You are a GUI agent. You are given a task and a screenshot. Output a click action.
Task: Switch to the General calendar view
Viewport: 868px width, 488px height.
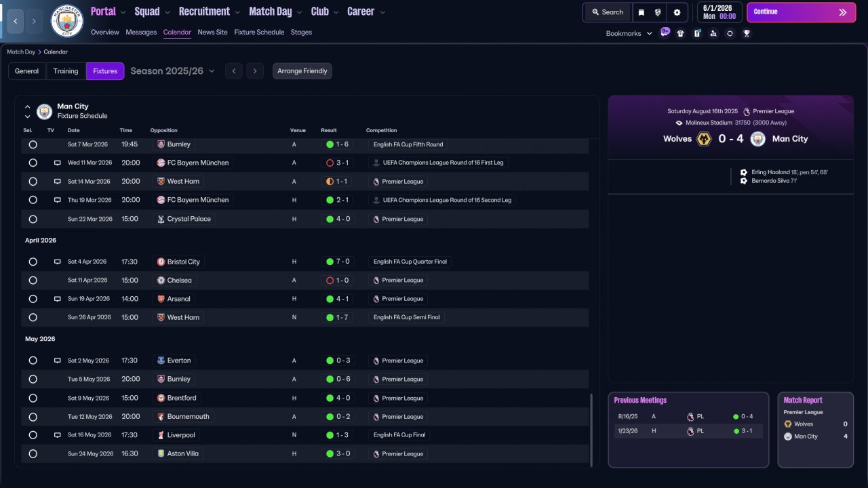(x=27, y=71)
